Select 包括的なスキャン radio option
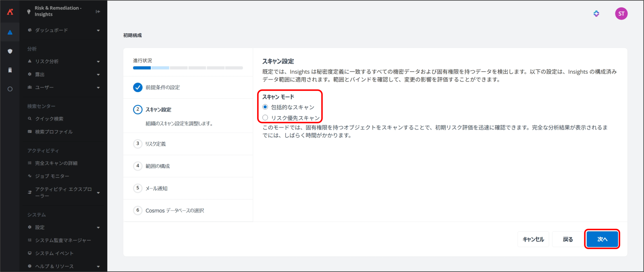Viewport: 644px width, 272px height. (265, 107)
